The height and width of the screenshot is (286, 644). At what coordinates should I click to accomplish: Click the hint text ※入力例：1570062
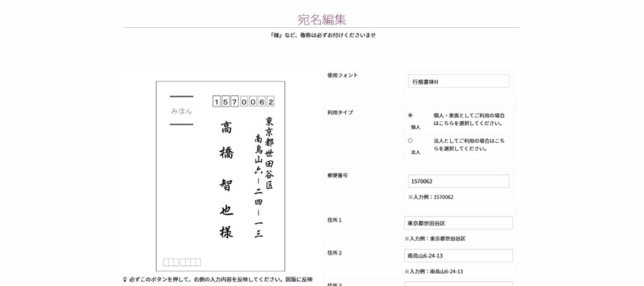pyautogui.click(x=431, y=197)
